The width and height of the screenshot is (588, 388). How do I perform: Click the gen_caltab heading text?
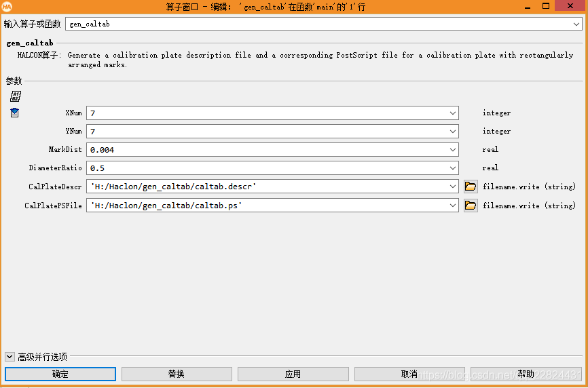point(30,43)
